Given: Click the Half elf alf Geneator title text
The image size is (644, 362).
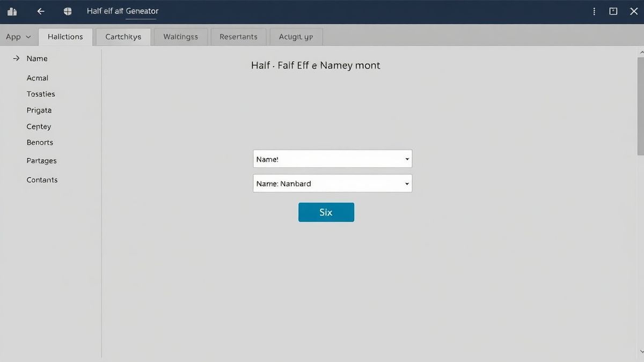Looking at the screenshot, I should click(x=122, y=11).
